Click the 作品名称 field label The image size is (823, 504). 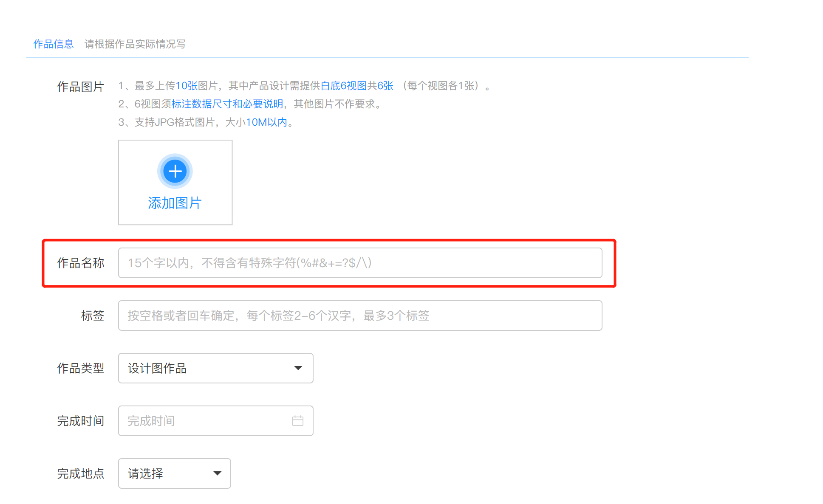point(81,263)
